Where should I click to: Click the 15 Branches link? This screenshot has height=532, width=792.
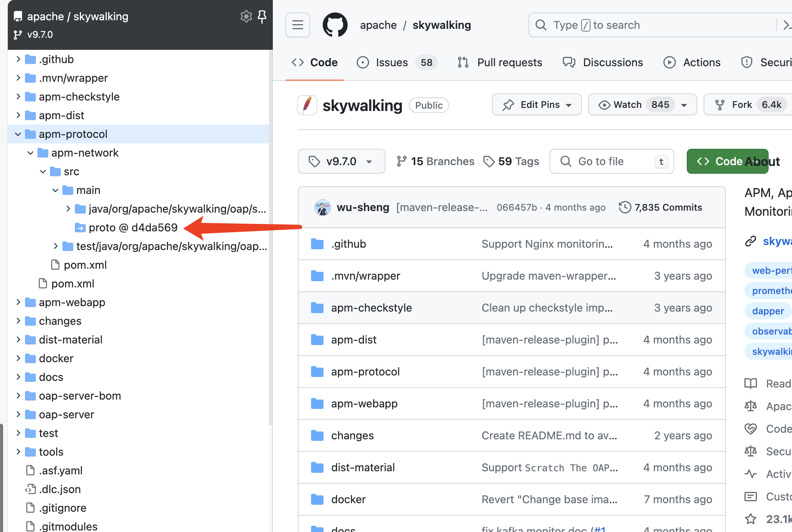[435, 161]
